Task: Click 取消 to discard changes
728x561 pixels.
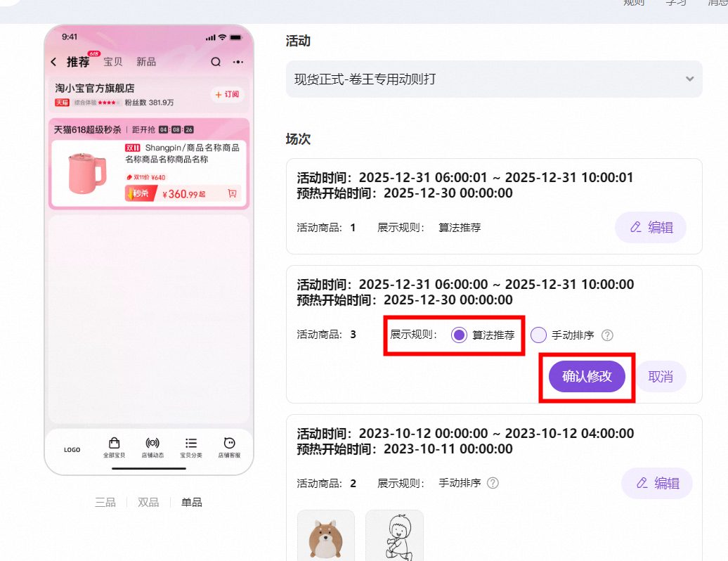Action: click(661, 377)
